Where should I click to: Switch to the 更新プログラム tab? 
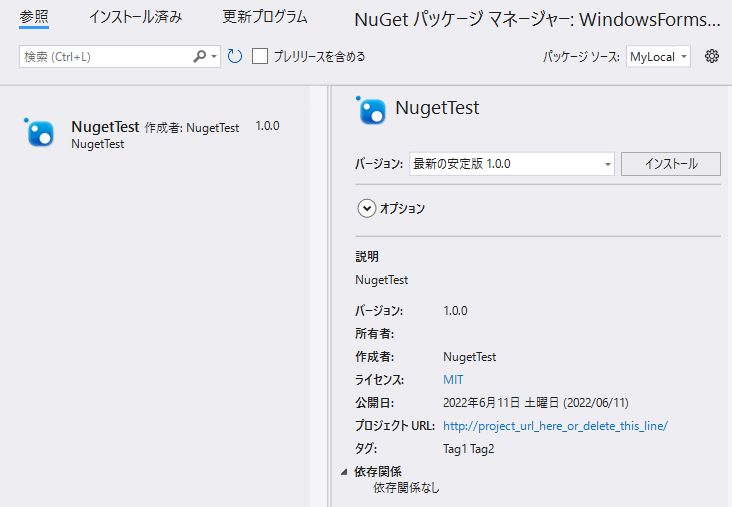(x=265, y=17)
